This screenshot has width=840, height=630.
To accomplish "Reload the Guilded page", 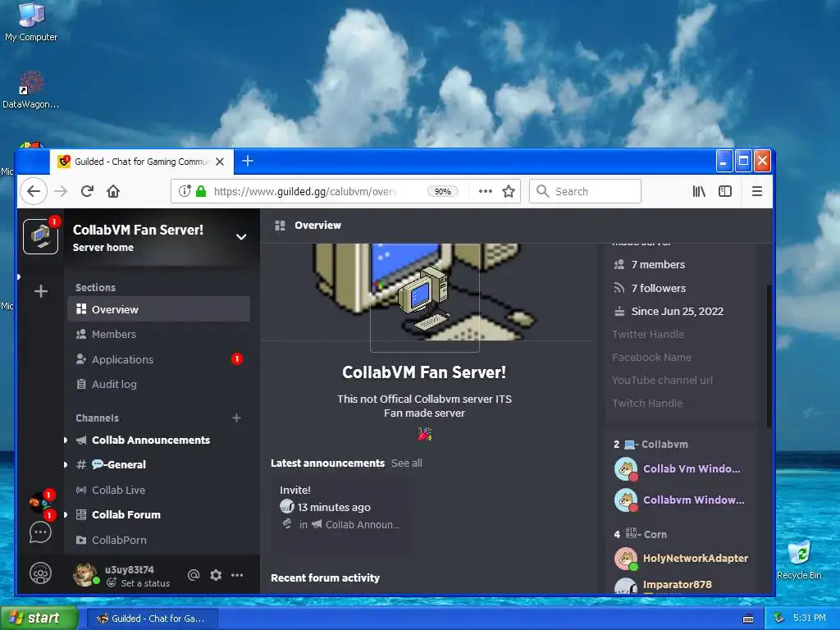I will tap(87, 191).
